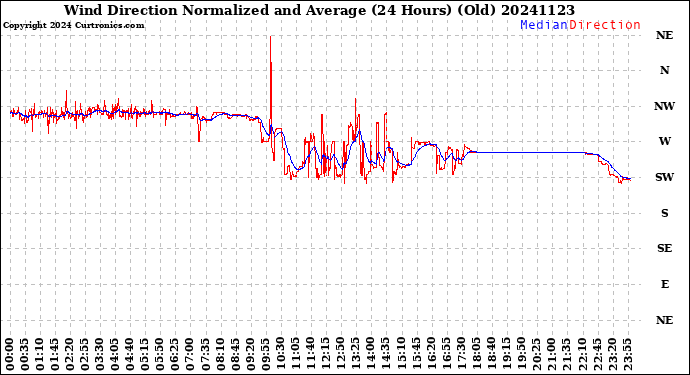Click the 00:00 time label

10,354
